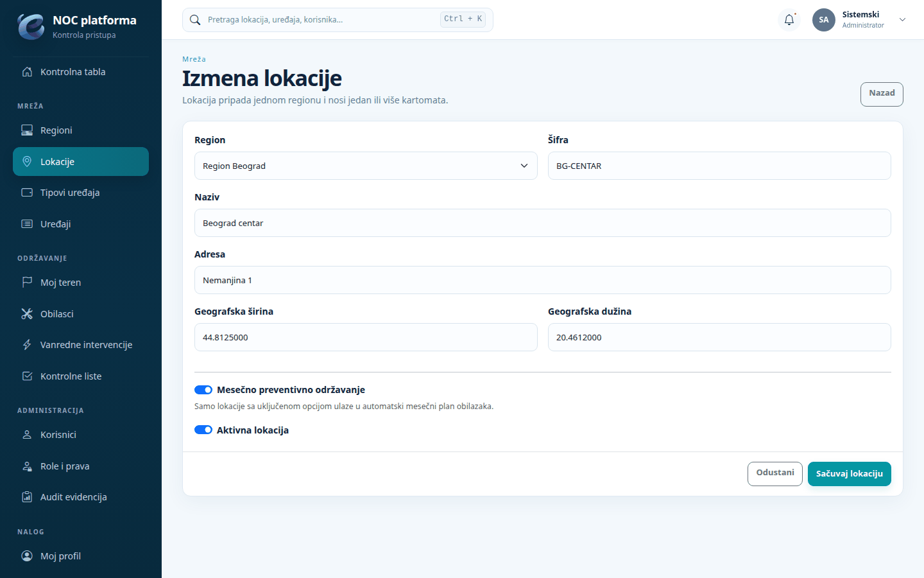The image size is (924, 578).
Task: Focus the Šifra input field
Action: tap(719, 166)
